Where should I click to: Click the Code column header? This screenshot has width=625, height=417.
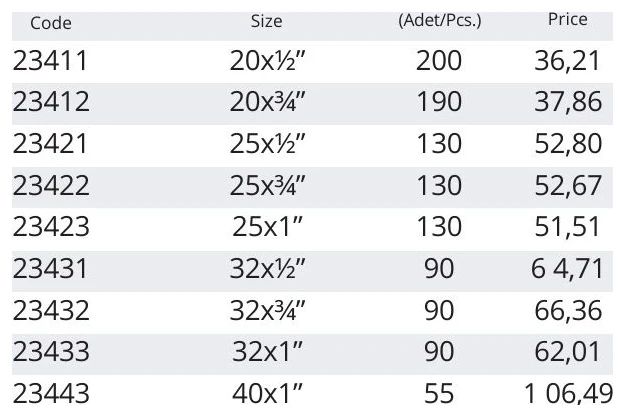click(51, 23)
